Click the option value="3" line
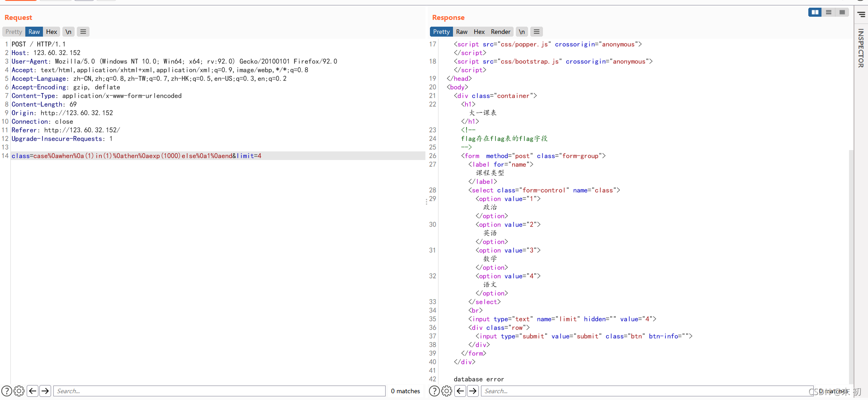 click(x=508, y=250)
